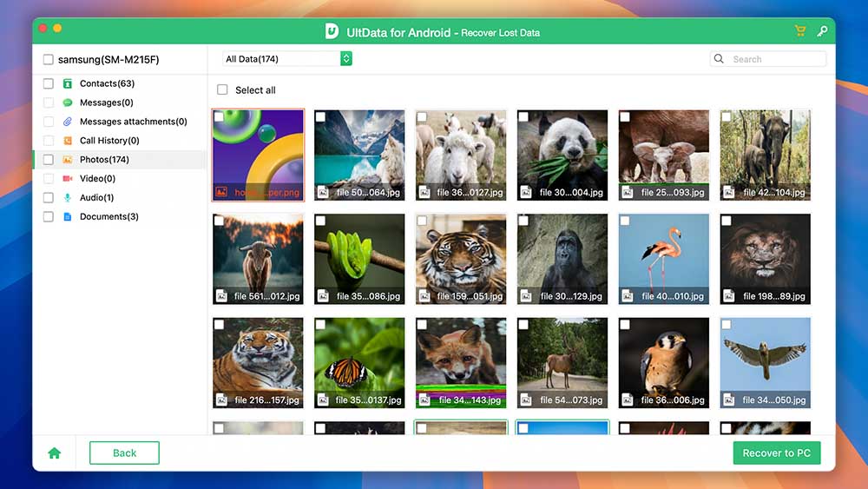Open the Contacts(63) category
868x489 pixels.
[x=107, y=83]
